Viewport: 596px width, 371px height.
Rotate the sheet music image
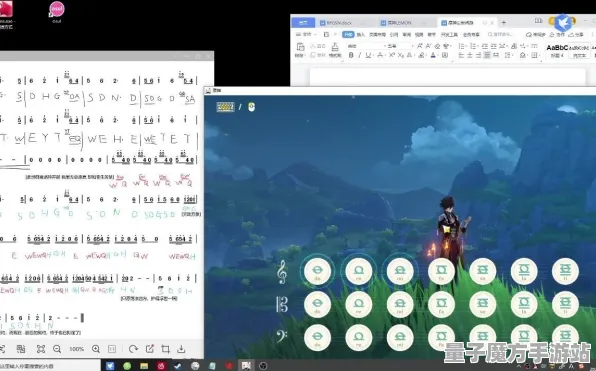coord(133,349)
